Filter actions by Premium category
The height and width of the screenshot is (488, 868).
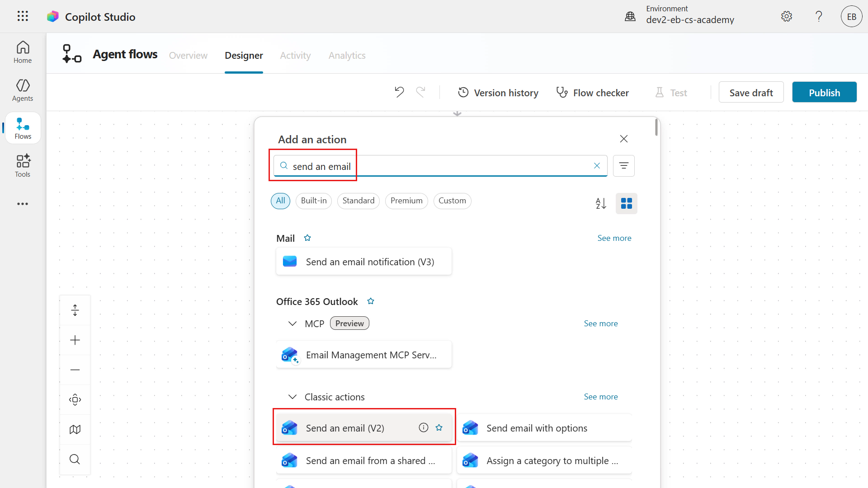click(x=406, y=201)
